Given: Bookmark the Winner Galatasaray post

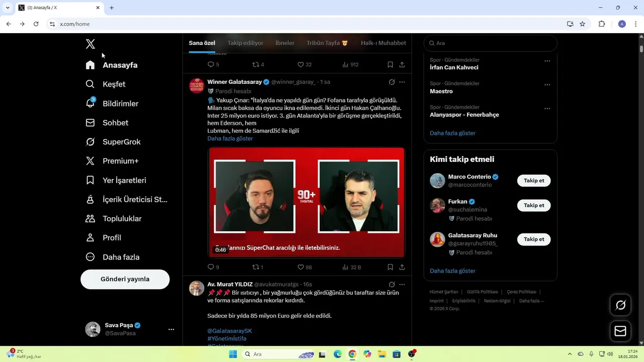Looking at the screenshot, I should (390, 267).
